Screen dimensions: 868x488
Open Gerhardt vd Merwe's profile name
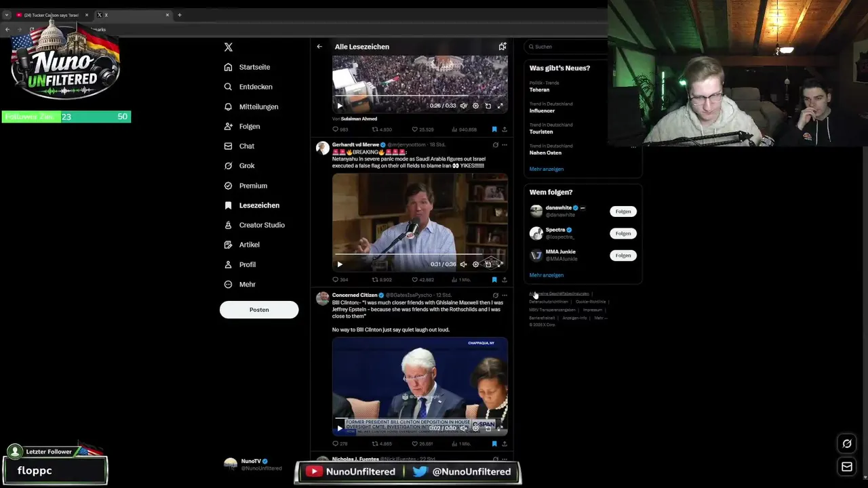pos(355,144)
